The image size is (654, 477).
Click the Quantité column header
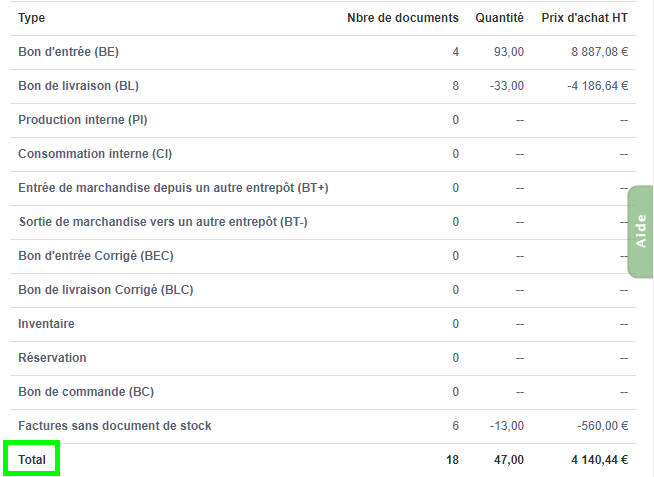tap(499, 18)
